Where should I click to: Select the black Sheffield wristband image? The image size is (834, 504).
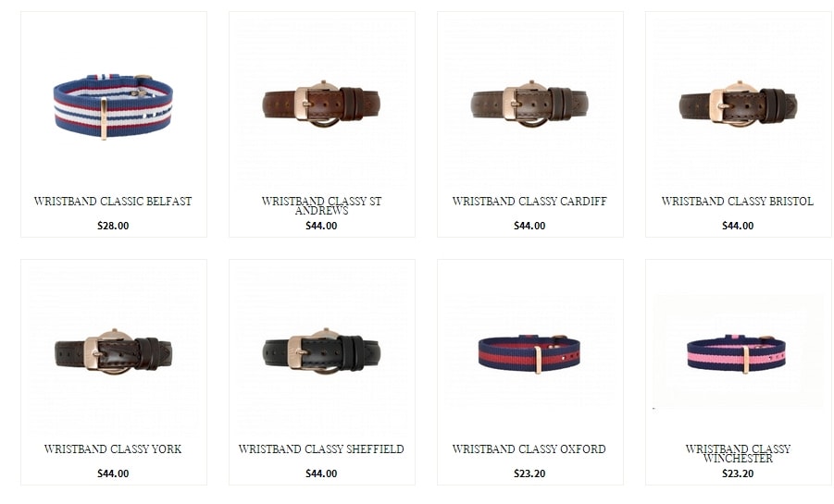(321, 352)
